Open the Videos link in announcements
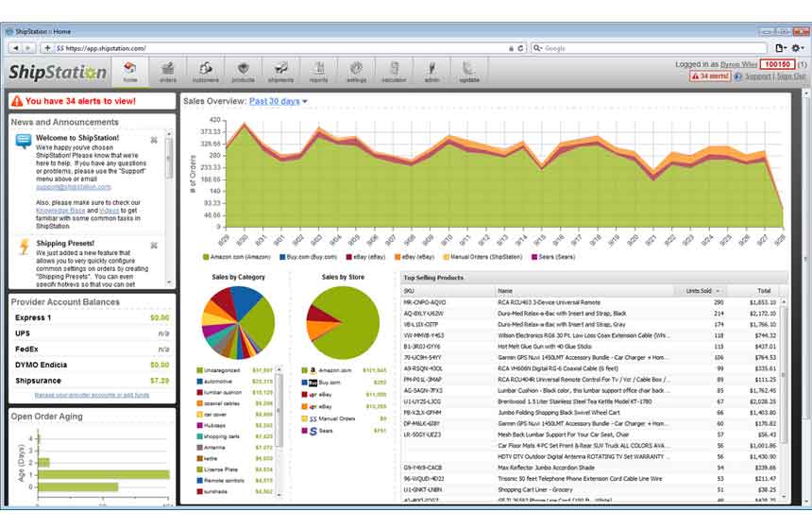Screen dimensions: 812x529 pos(110,211)
